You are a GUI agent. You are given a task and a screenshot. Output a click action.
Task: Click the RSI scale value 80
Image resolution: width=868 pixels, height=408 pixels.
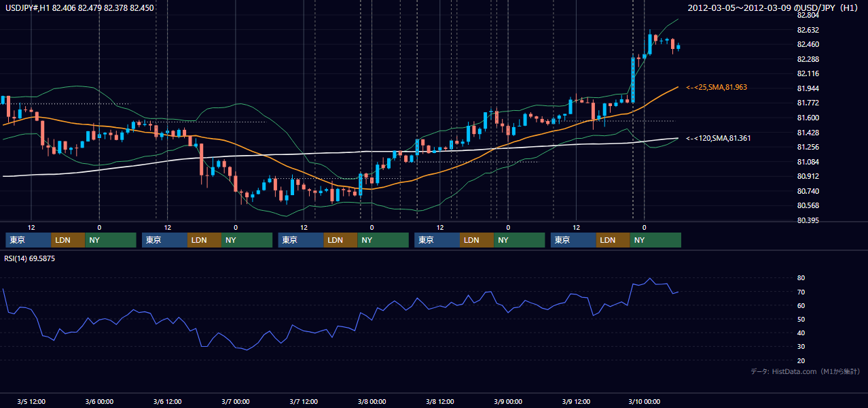801,278
